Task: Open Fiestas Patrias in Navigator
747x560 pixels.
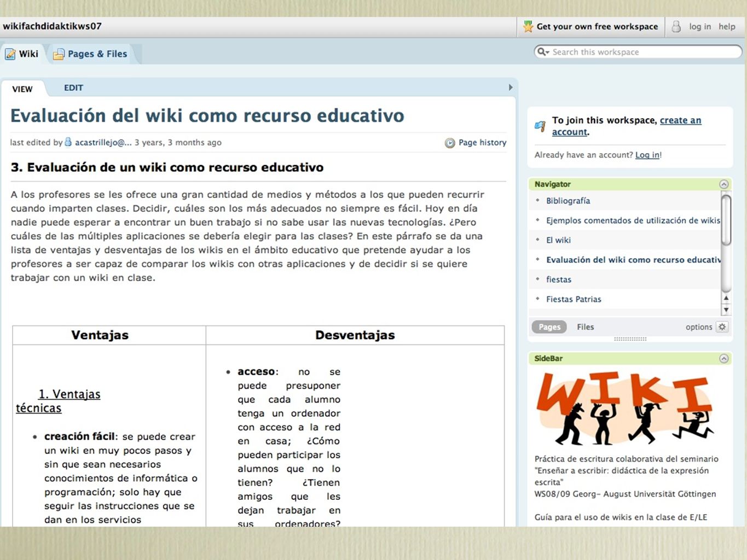Action: [574, 299]
